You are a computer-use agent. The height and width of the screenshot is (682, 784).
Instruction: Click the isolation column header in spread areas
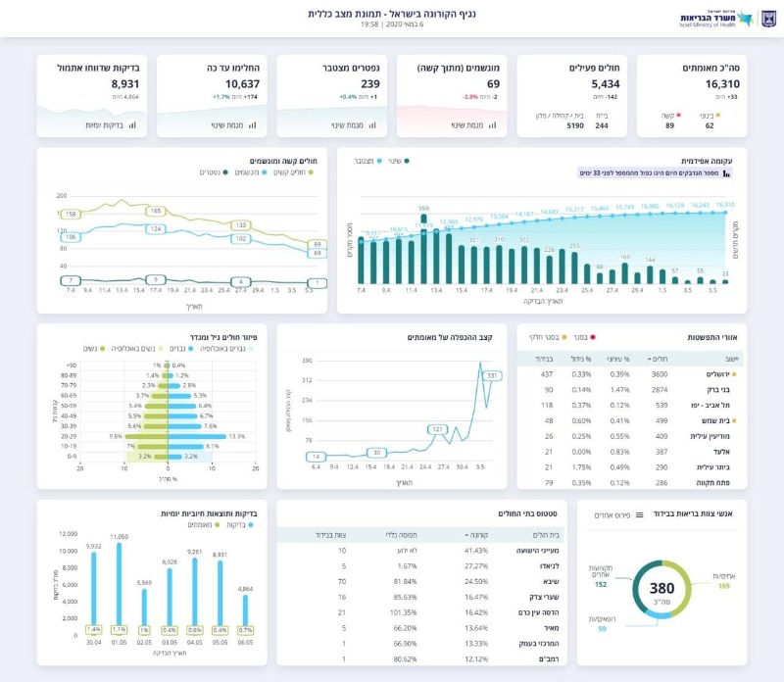tap(544, 359)
